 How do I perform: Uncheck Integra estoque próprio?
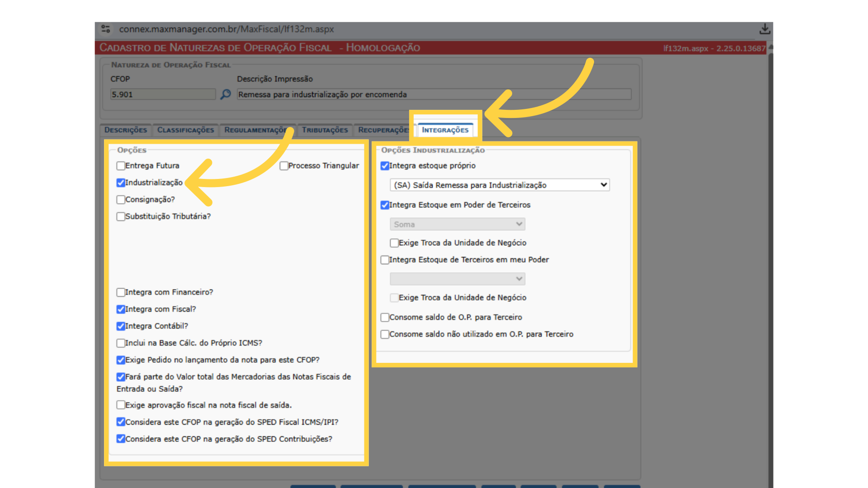[x=385, y=166]
